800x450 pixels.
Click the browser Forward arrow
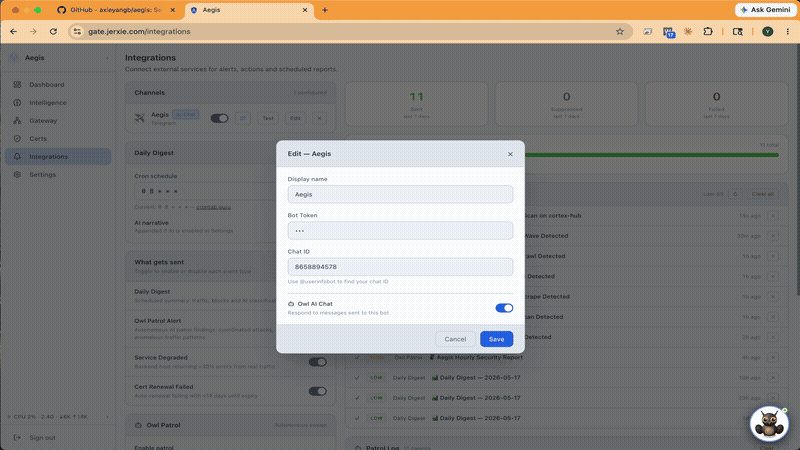(33, 32)
